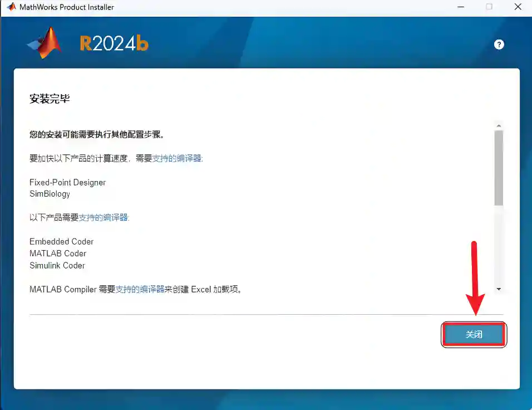532x410 pixels.
Task: Click the scrollbar up arrow
Action: [x=499, y=126]
